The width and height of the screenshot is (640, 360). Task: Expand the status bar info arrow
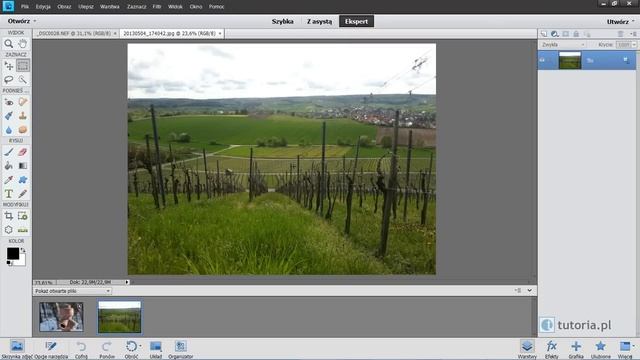[127, 282]
